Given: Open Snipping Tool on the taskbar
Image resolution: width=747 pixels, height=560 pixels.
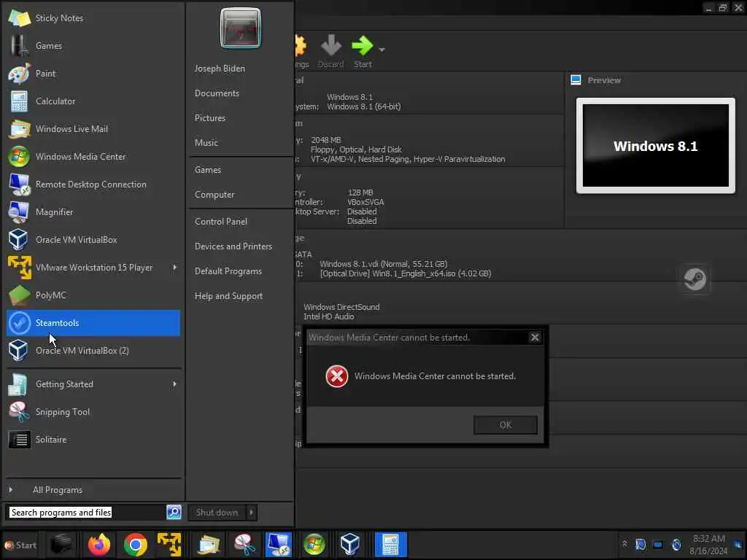Looking at the screenshot, I should [x=244, y=544].
